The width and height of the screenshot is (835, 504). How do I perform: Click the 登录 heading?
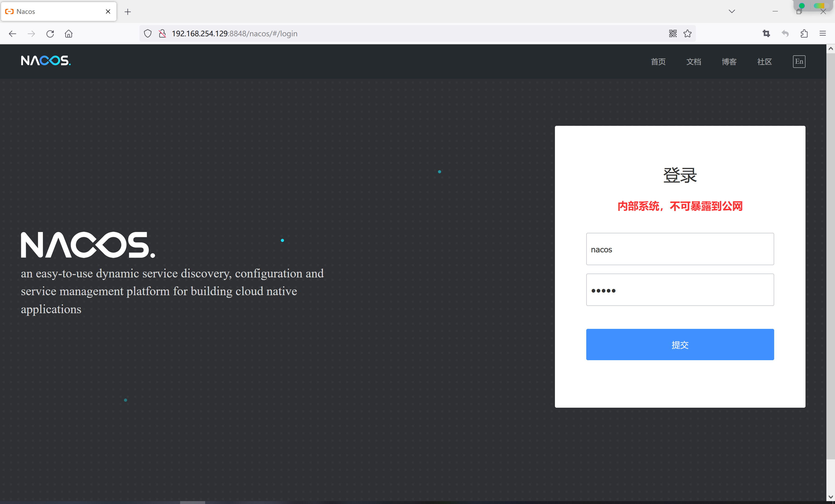coord(680,175)
